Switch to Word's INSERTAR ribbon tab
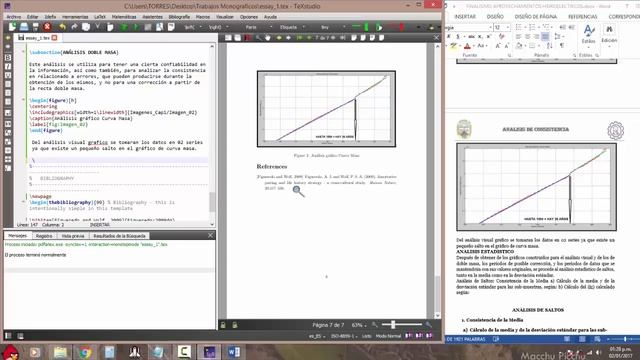 pos(465,16)
